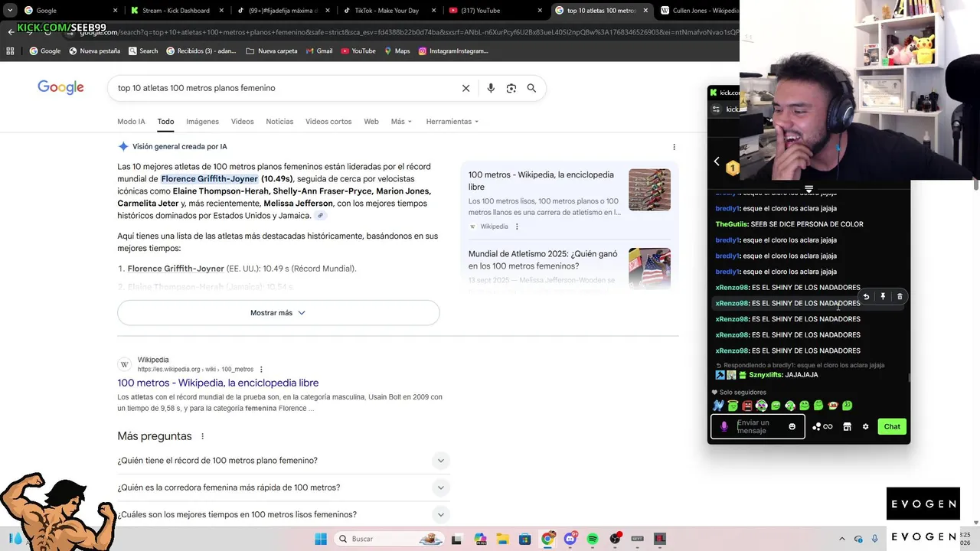Open File Explorer from the taskbar
This screenshot has height=551, width=980.
[502, 539]
